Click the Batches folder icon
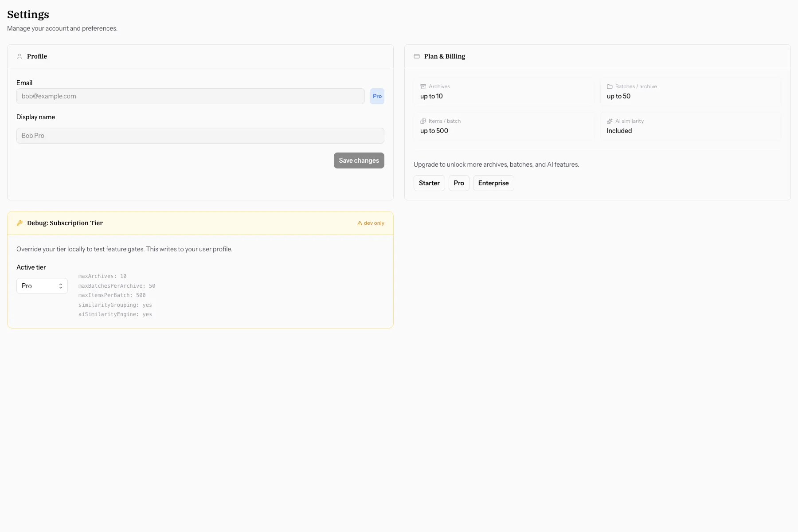The width and height of the screenshot is (798, 532). [x=610, y=86]
